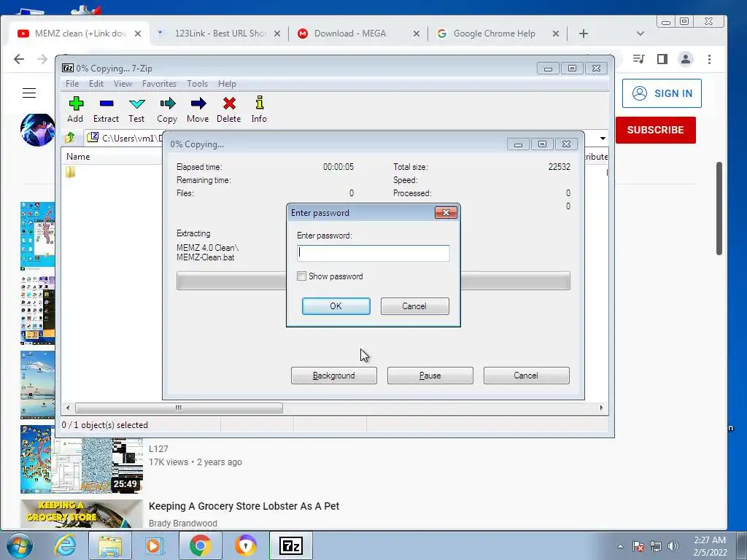Launch Internet Explorer from taskbar
747x560 pixels.
click(65, 545)
